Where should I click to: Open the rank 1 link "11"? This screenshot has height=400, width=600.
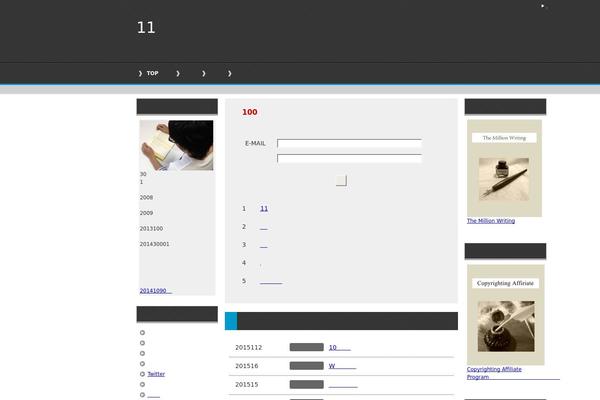tap(264, 208)
